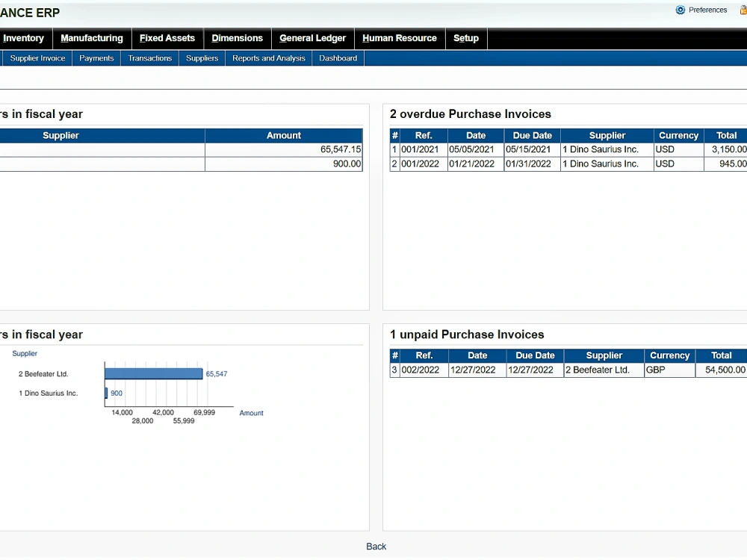The height and width of the screenshot is (560, 747).
Task: Select overdue invoice ref 001/2022
Action: pyautogui.click(x=423, y=164)
